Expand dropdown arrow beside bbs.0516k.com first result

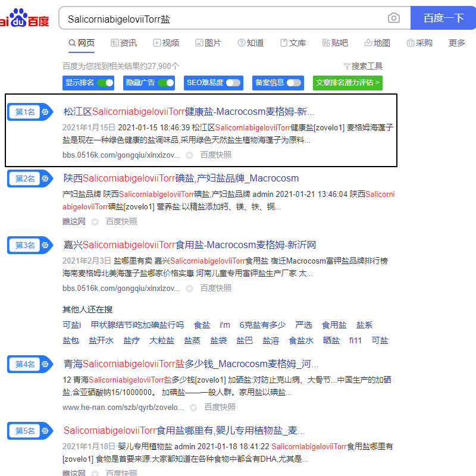[x=189, y=155]
